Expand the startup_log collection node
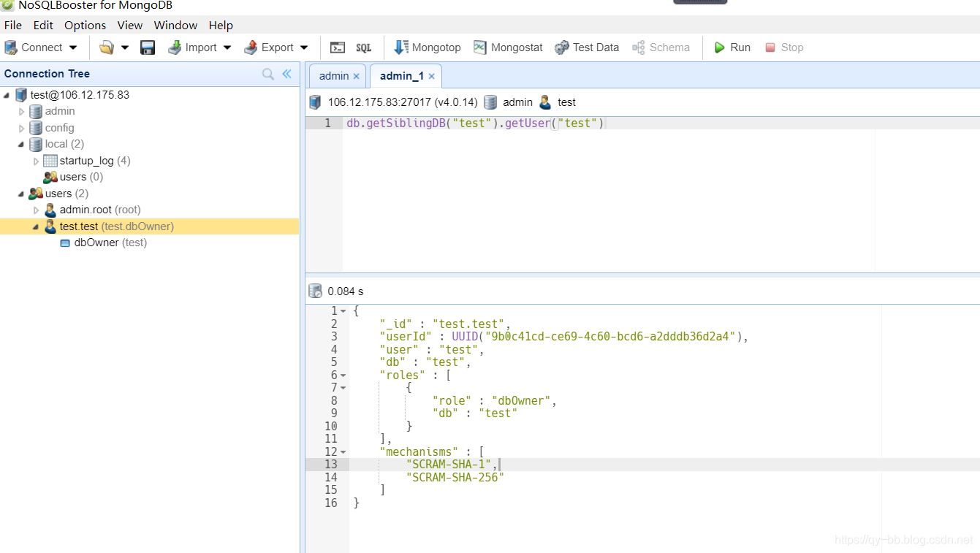Screen dimensions: 980x553 click(x=37, y=161)
